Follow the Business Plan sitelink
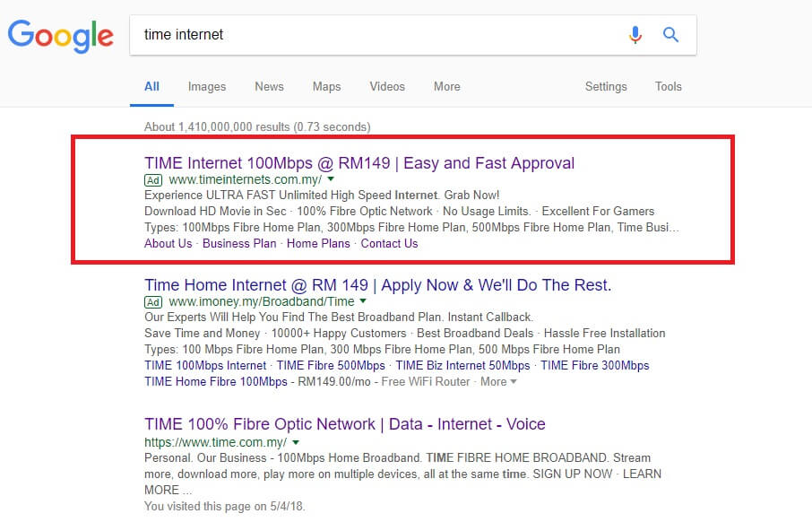The height and width of the screenshot is (522, 812). coord(239,243)
